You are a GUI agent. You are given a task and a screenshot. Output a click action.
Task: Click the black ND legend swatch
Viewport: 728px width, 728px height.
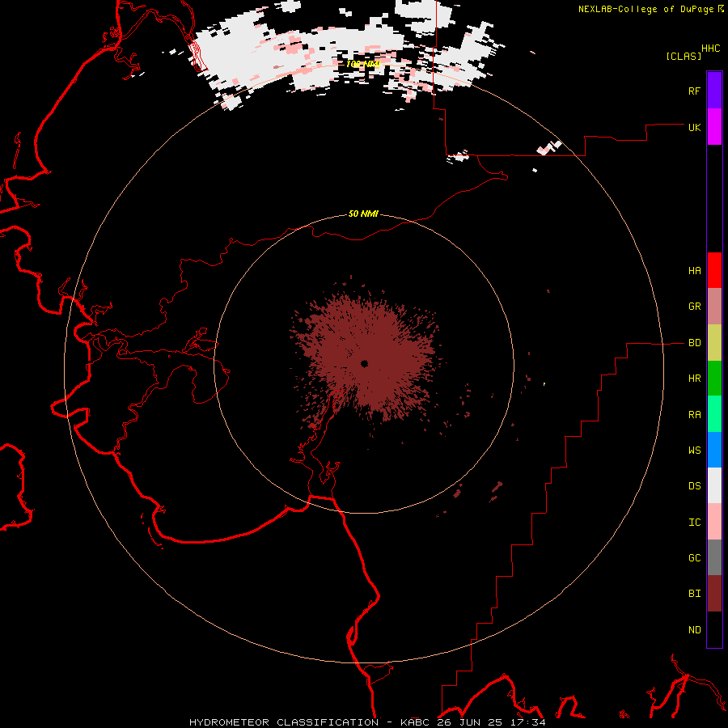tap(714, 629)
